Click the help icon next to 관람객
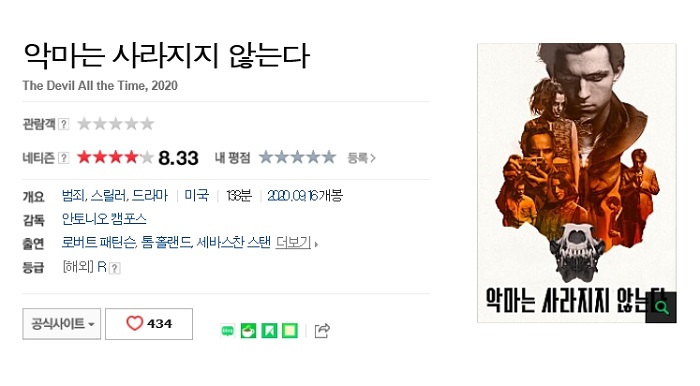Image resolution: width=700 pixels, height=386 pixels. tap(64, 124)
